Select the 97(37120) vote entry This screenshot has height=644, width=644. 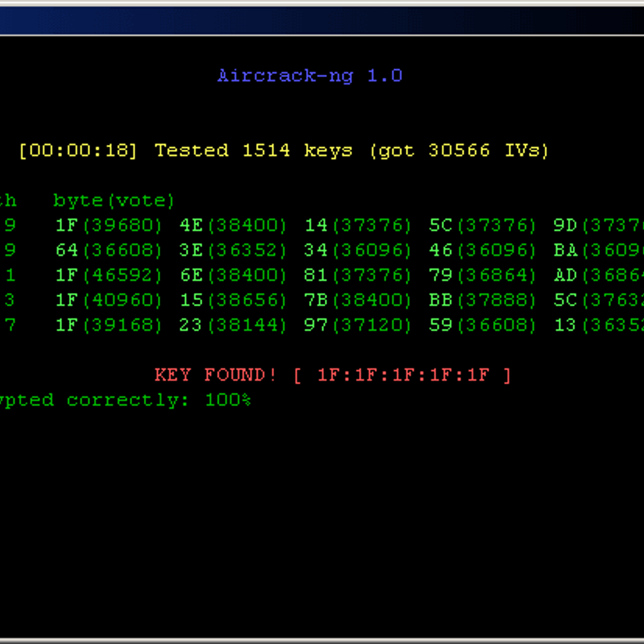[x=357, y=325]
